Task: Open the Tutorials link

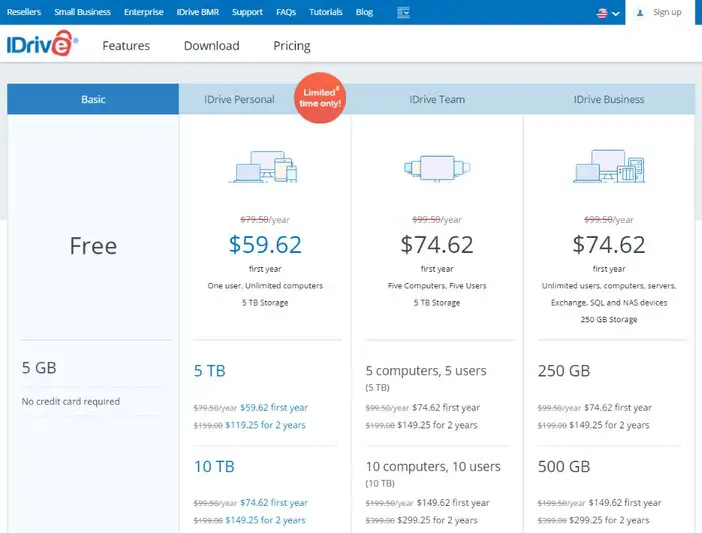Action: click(325, 12)
